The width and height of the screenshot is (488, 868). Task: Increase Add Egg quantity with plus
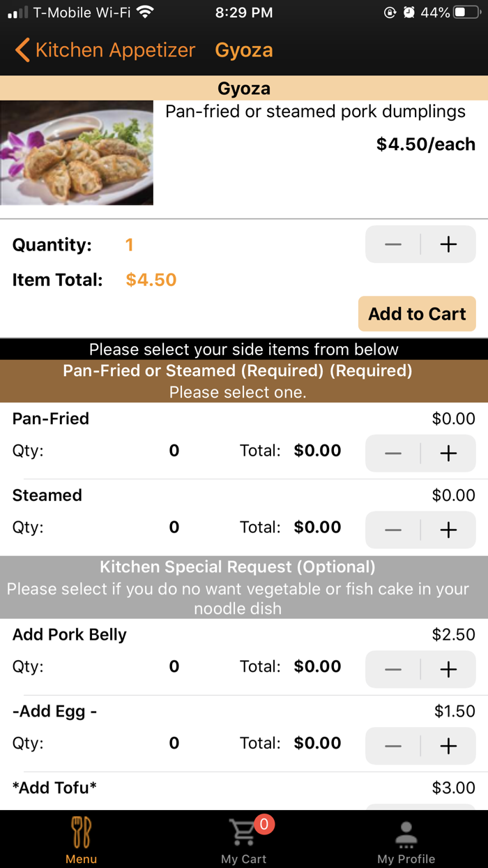click(448, 745)
